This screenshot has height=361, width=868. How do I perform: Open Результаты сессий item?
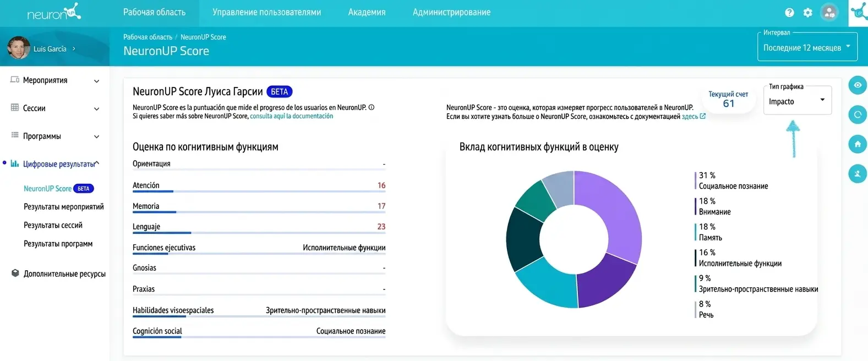[53, 225]
